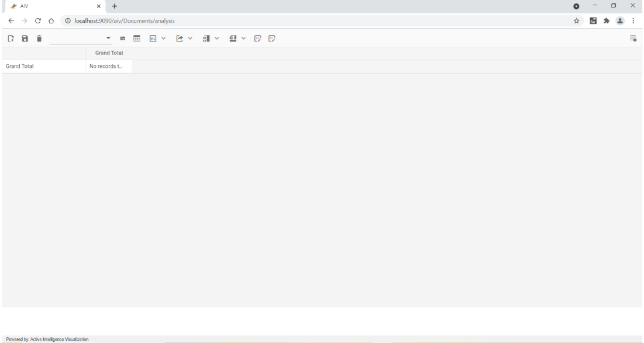Select the Grand Total column header
This screenshot has height=343, width=644.
(x=109, y=53)
